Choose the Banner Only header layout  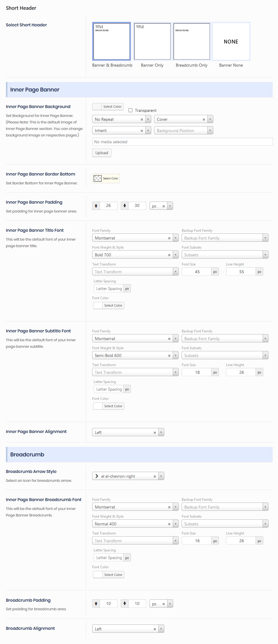(x=152, y=41)
